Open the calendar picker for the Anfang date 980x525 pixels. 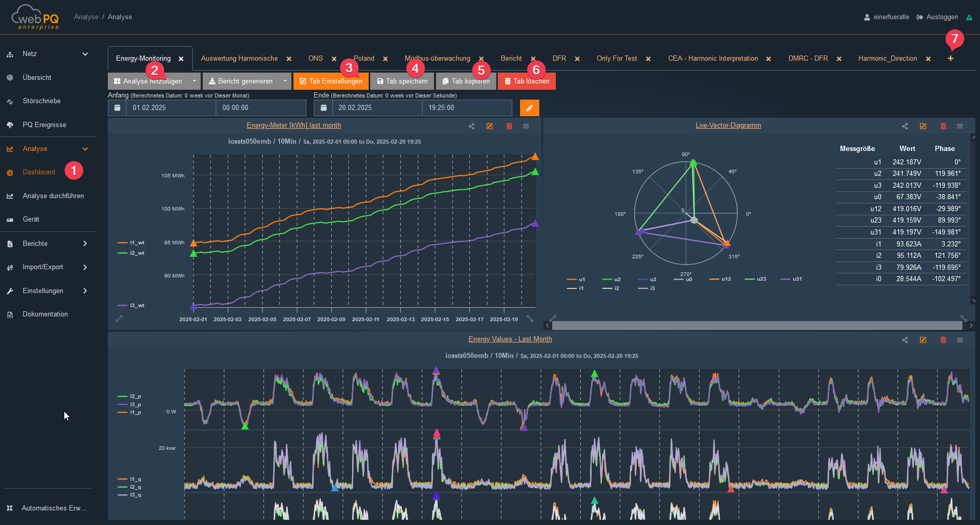pyautogui.click(x=117, y=107)
